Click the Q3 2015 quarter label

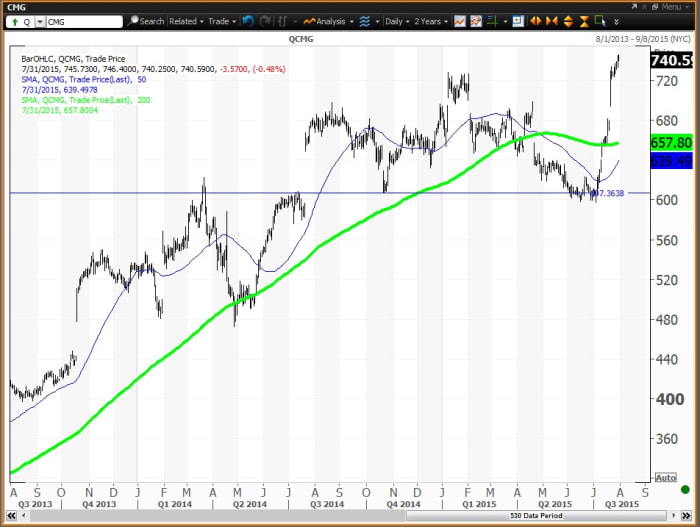pos(621,504)
